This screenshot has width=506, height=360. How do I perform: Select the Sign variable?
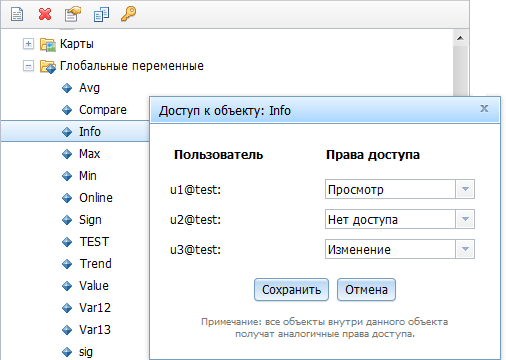coord(90,220)
